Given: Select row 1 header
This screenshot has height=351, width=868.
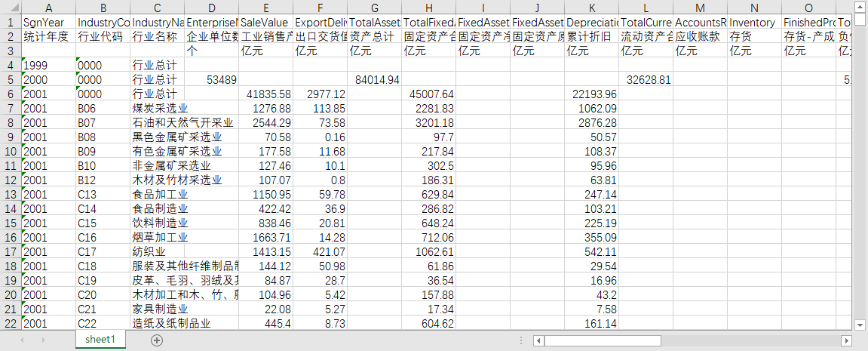Looking at the screenshot, I should click(11, 22).
